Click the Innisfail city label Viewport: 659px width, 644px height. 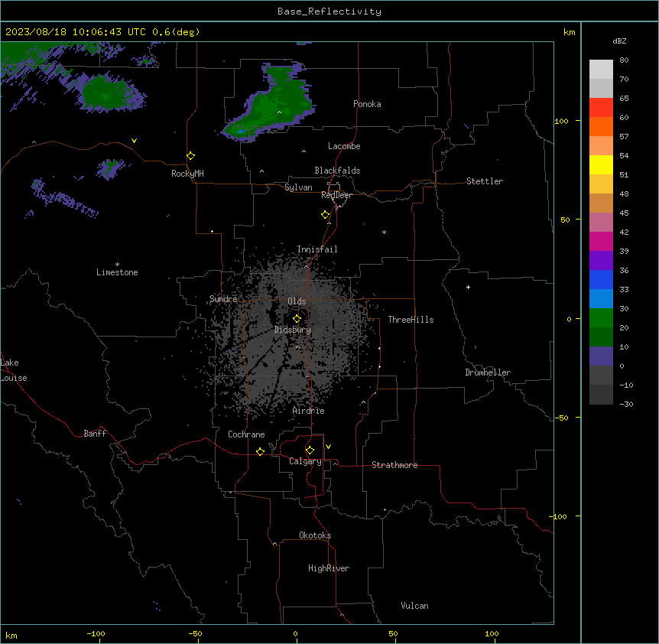317,249
